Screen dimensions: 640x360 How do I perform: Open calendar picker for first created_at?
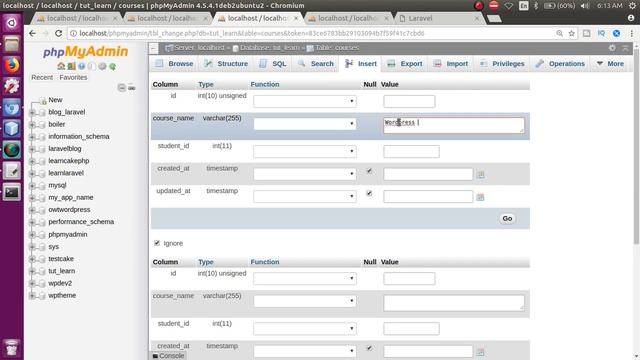tap(480, 175)
